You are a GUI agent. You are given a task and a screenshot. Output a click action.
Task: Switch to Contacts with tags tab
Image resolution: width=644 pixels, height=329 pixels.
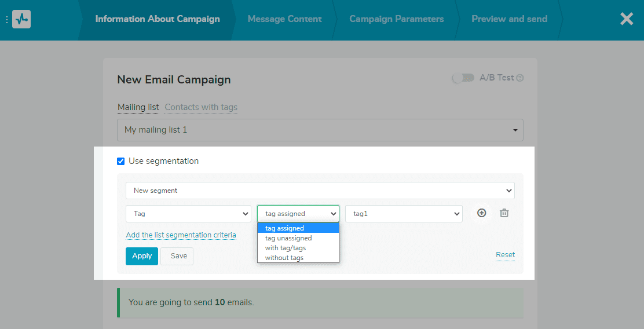click(201, 107)
